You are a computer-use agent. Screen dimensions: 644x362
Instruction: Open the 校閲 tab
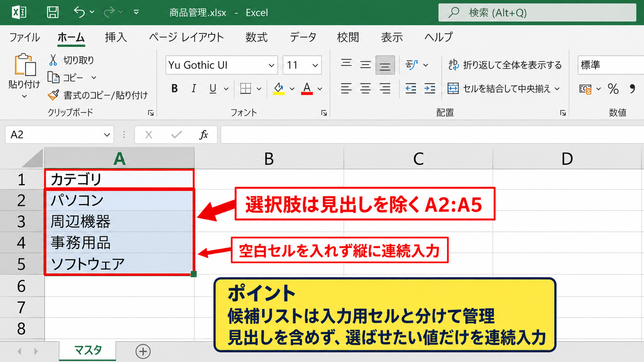tap(348, 37)
